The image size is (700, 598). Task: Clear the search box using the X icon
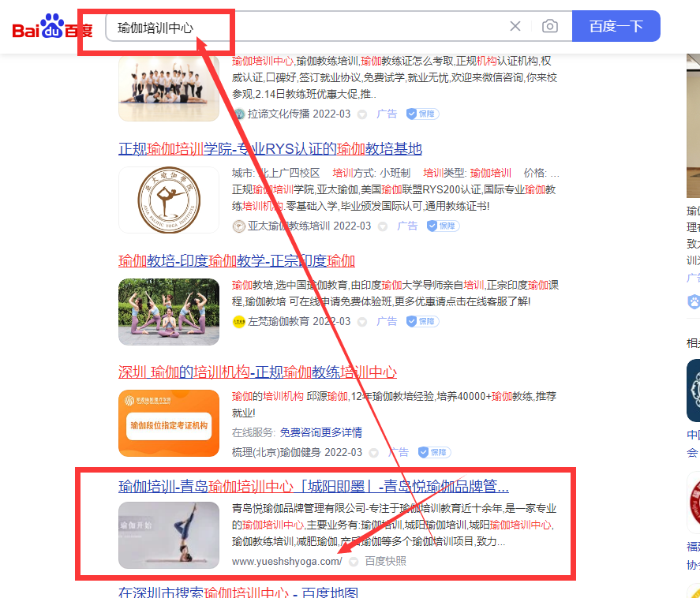pos(515,26)
